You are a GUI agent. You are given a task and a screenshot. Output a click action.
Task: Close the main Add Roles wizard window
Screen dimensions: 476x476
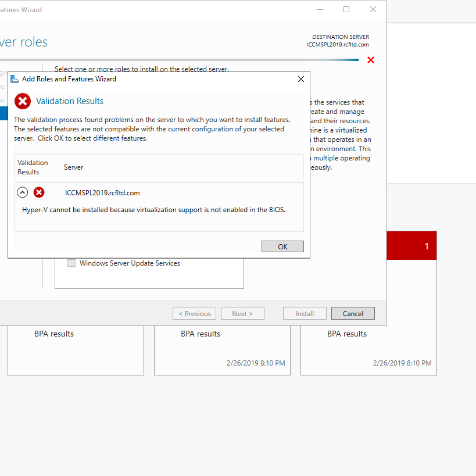tap(373, 9)
